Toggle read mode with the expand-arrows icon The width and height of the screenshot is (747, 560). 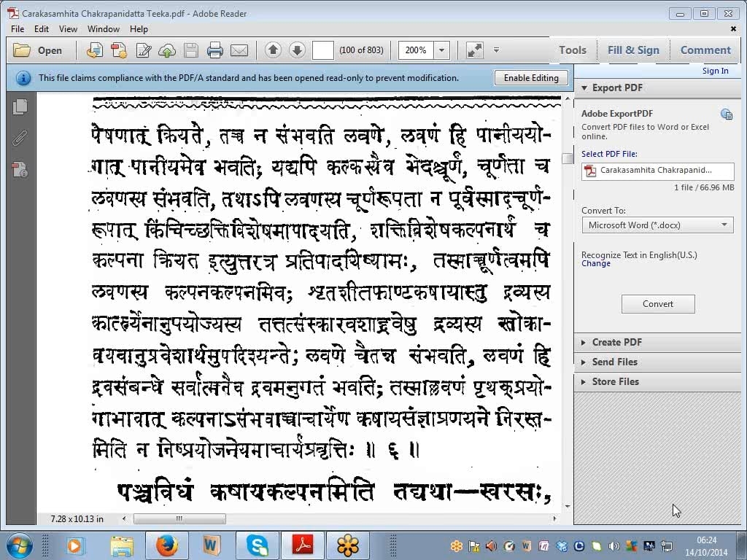pyautogui.click(x=474, y=50)
